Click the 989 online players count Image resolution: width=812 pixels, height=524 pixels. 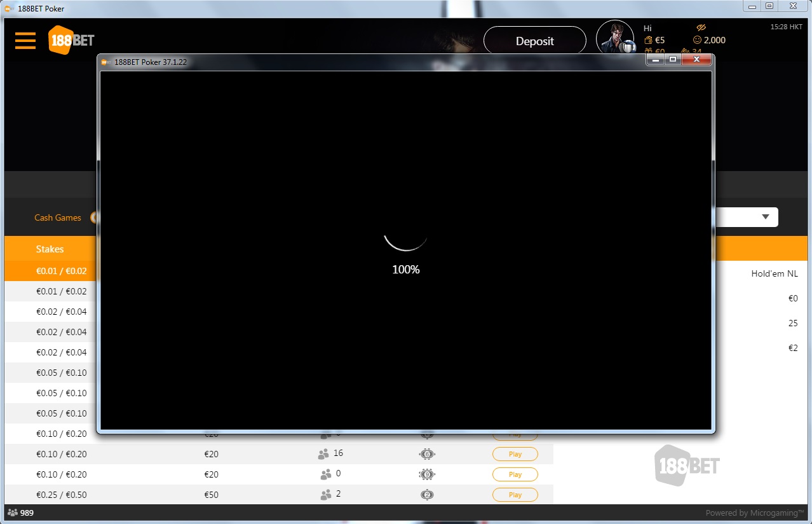click(x=27, y=513)
